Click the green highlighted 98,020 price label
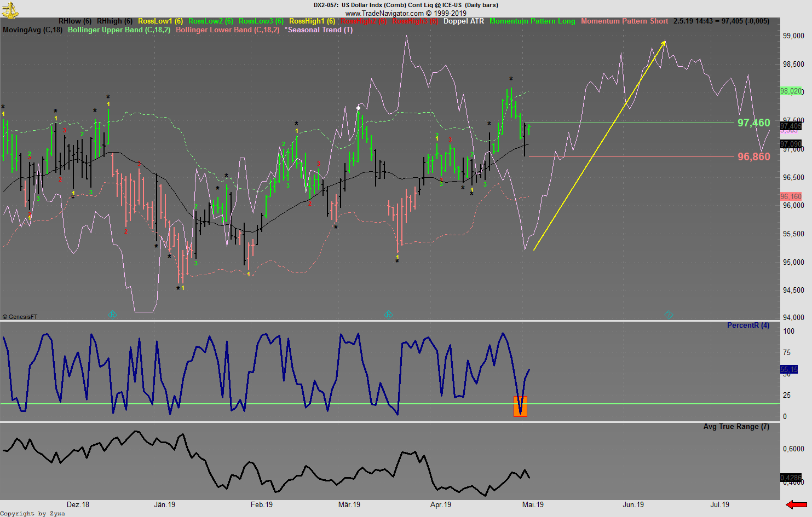The width and height of the screenshot is (812, 517). click(791, 92)
